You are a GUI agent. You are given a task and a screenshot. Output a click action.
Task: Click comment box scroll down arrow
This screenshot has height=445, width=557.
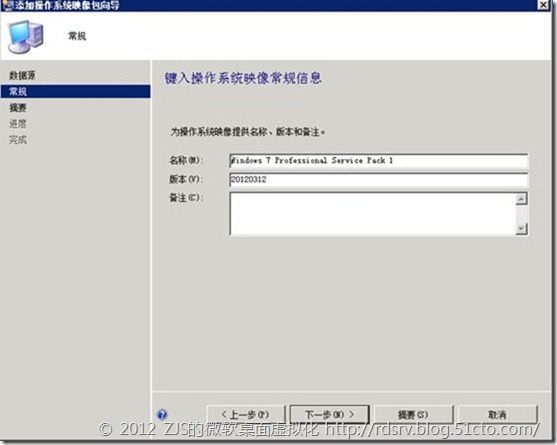tap(521, 229)
